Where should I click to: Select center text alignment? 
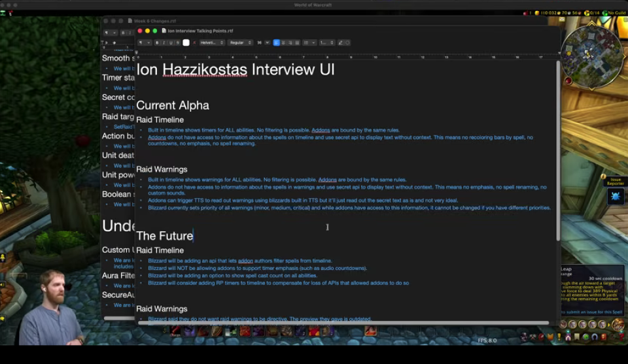[283, 42]
